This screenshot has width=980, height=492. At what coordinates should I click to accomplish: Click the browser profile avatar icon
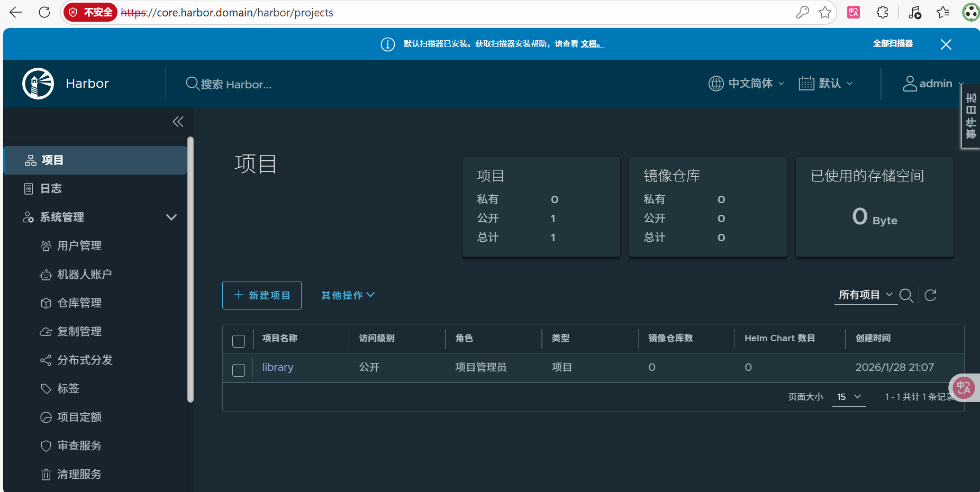tap(970, 12)
